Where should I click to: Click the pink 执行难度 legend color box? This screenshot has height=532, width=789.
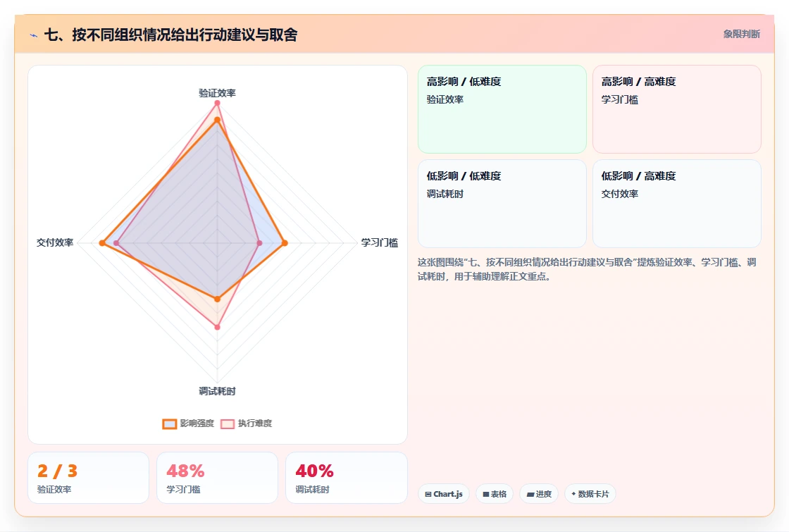(x=228, y=423)
